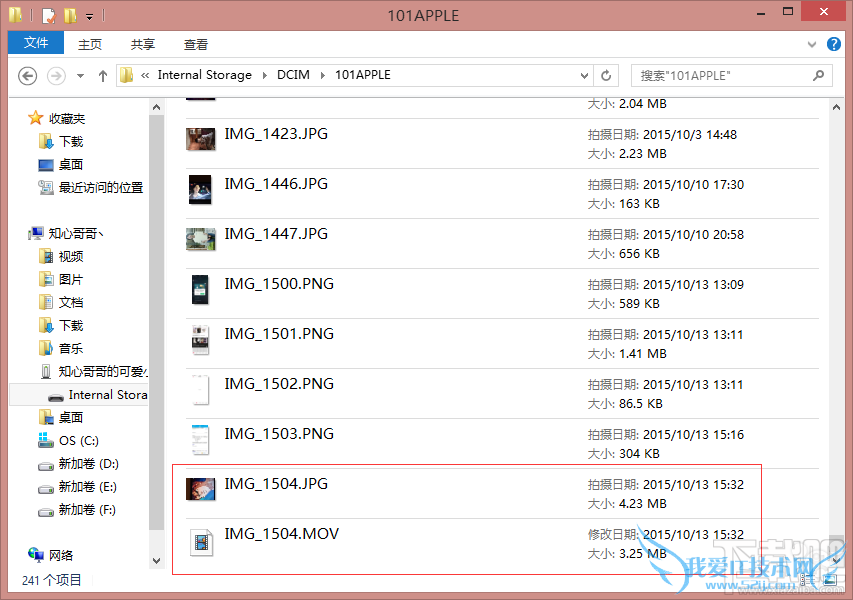Go up one folder level

click(103, 76)
